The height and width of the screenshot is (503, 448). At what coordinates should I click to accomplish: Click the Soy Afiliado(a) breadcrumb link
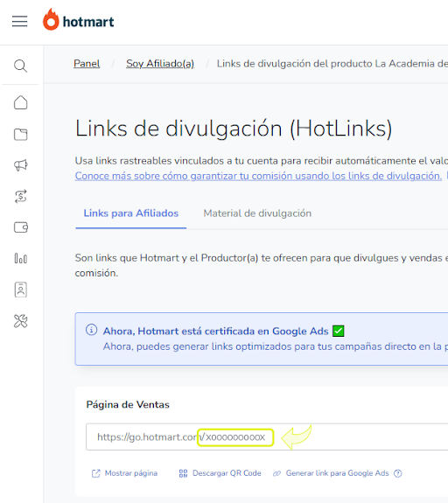[x=160, y=64]
